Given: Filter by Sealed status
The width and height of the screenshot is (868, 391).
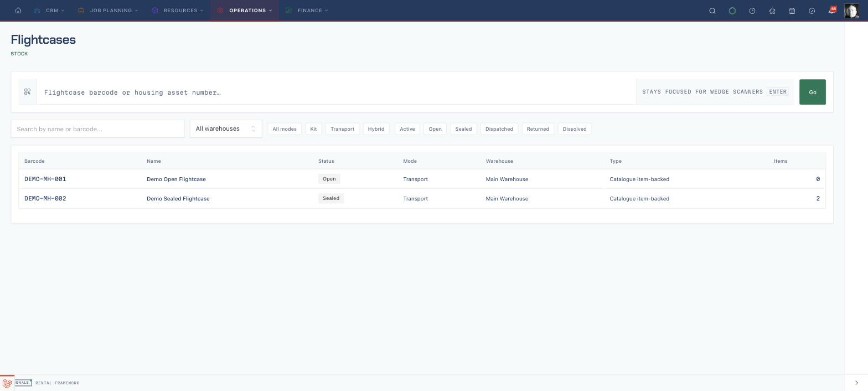Looking at the screenshot, I should pyautogui.click(x=463, y=129).
